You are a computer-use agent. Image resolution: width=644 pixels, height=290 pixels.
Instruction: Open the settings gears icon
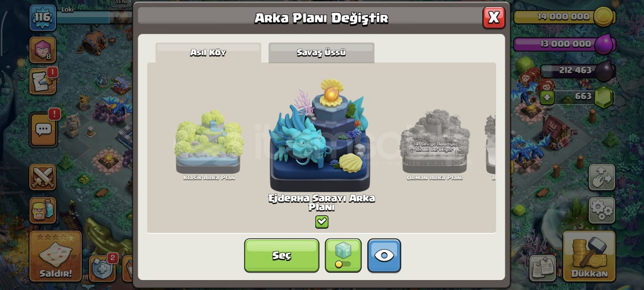tap(602, 210)
